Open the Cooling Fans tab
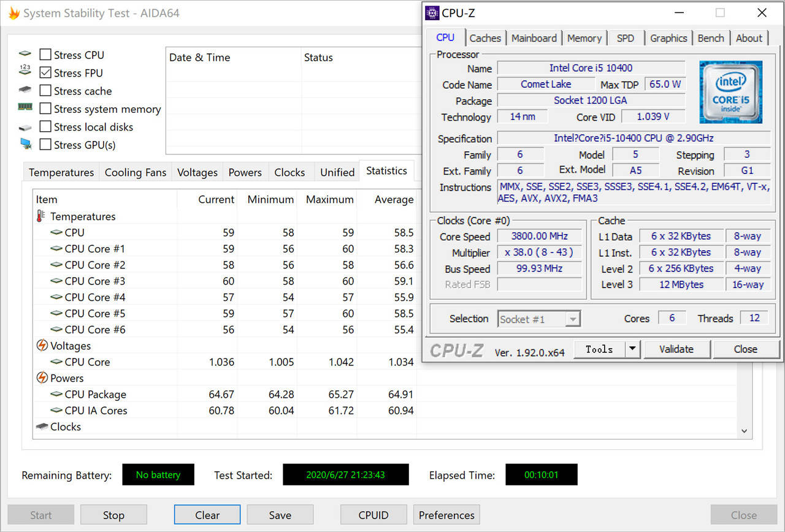This screenshot has height=532, width=785. click(x=136, y=173)
